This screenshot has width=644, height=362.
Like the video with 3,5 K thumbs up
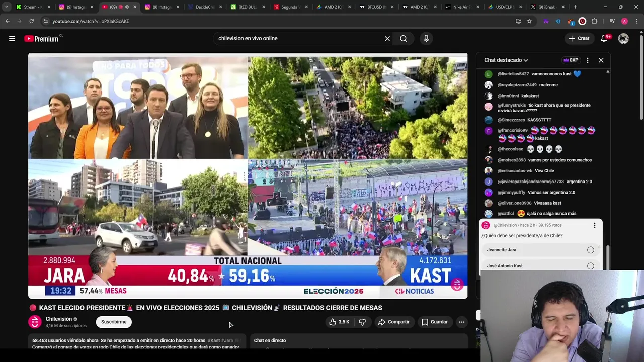[339, 322]
